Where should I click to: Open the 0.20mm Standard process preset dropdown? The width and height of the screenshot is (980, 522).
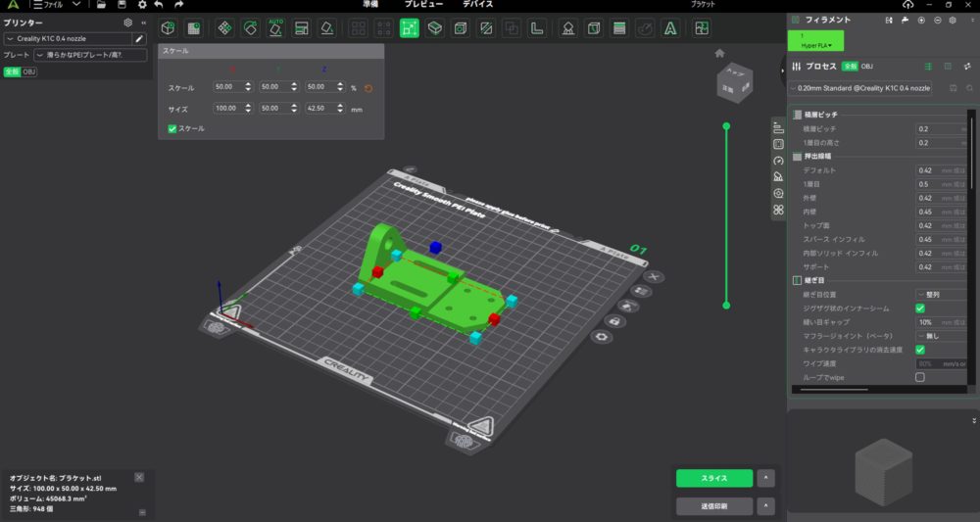(864, 88)
